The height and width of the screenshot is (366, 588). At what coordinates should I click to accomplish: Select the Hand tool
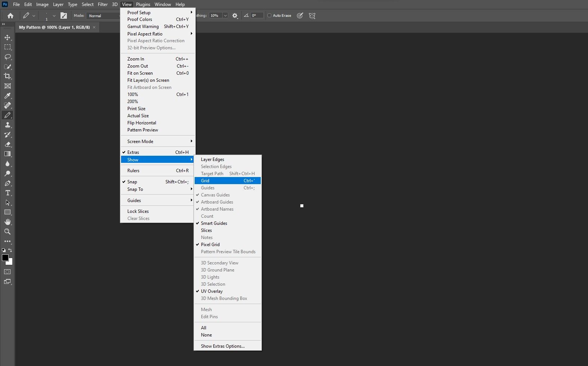[7, 222]
